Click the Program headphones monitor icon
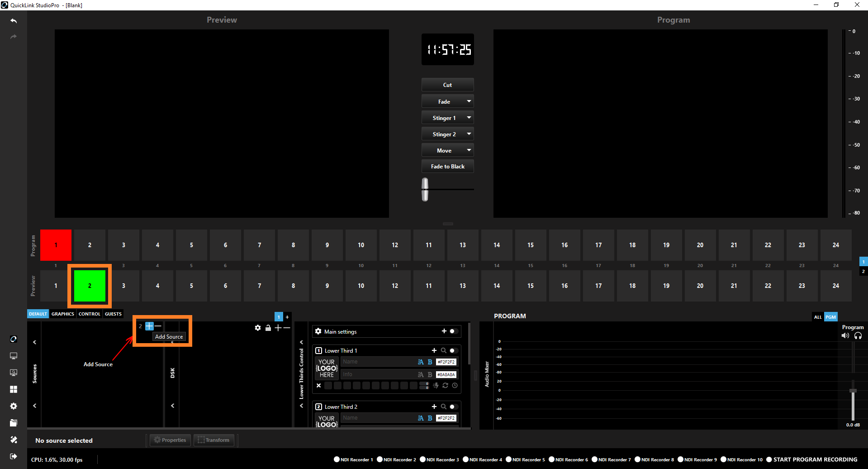The image size is (868, 469). click(858, 335)
